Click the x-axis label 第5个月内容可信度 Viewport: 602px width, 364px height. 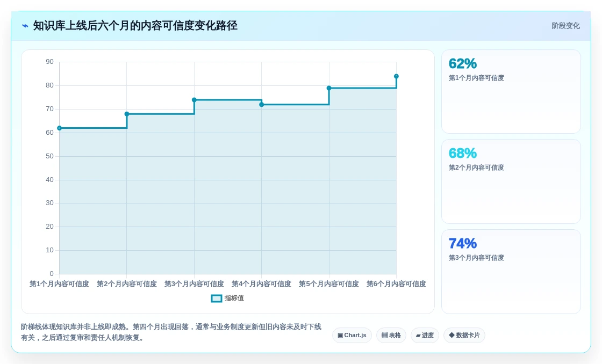tap(329, 284)
